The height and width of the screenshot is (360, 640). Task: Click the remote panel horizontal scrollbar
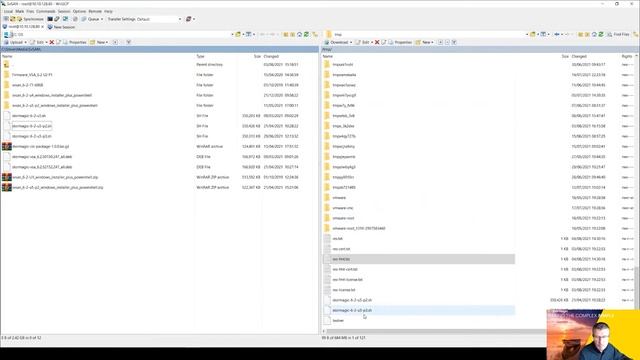click(x=437, y=331)
